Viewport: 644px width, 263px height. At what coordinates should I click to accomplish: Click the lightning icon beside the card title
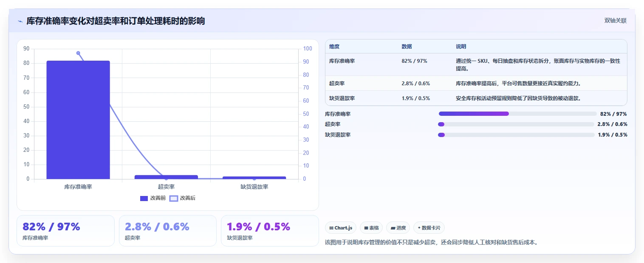click(x=20, y=21)
